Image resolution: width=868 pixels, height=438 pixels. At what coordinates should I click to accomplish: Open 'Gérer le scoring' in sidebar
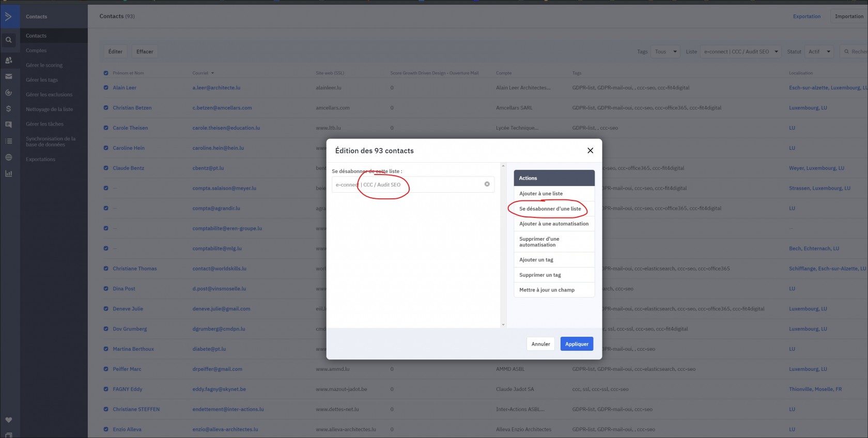pyautogui.click(x=44, y=65)
